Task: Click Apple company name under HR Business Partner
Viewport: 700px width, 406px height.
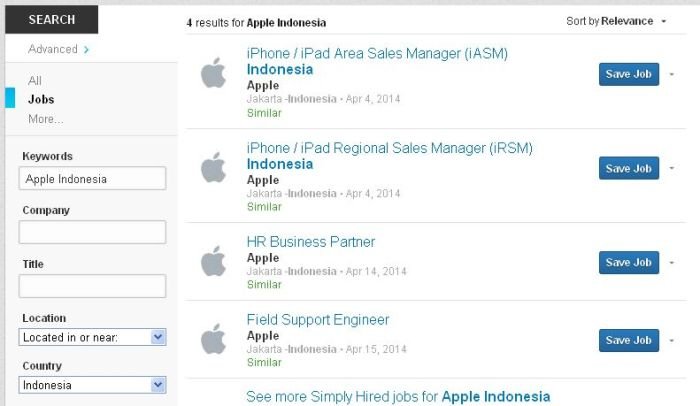Action: tap(263, 258)
